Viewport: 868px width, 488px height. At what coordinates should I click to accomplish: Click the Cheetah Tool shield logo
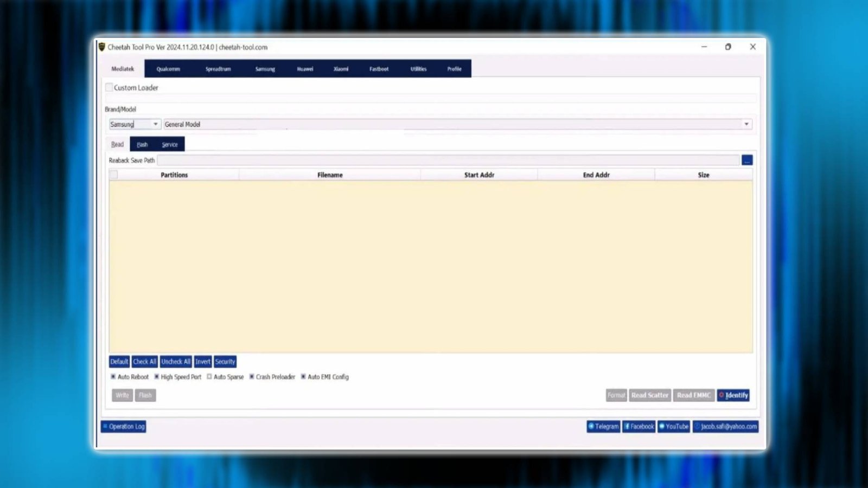click(x=102, y=47)
